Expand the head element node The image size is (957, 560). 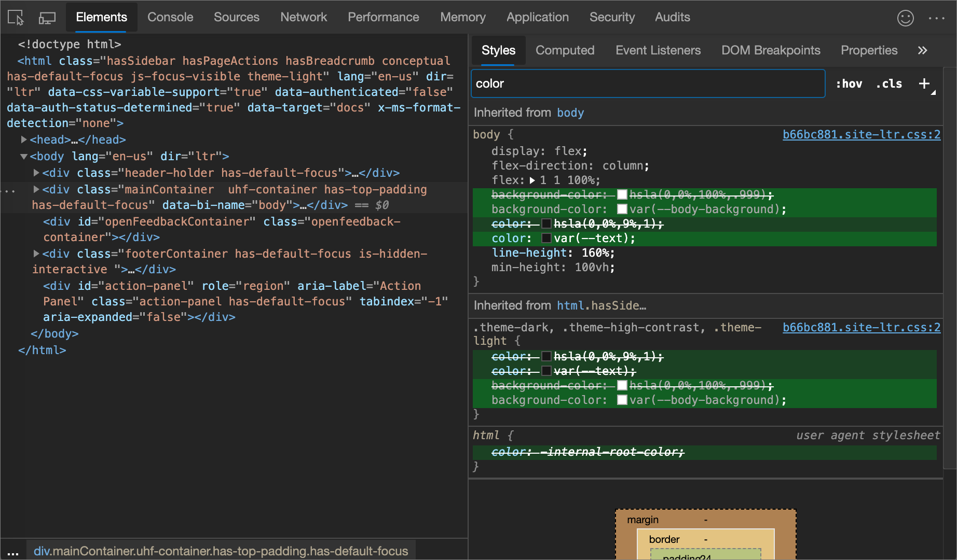(x=24, y=139)
